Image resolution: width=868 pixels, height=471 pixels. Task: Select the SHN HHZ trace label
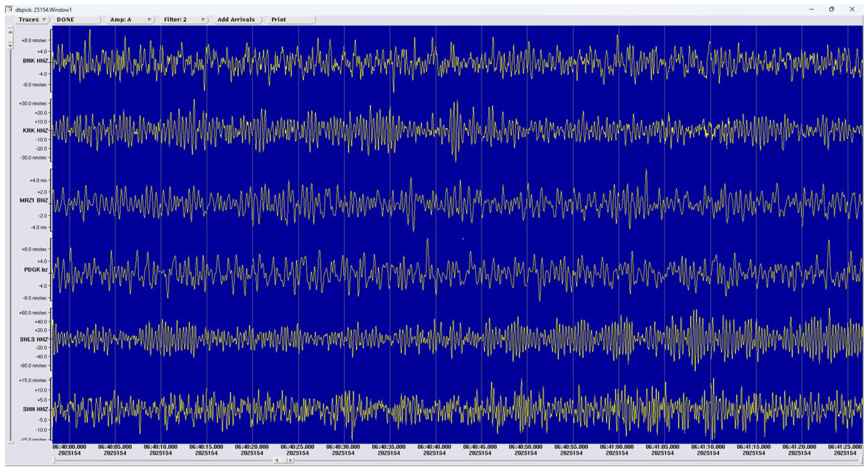click(35, 409)
